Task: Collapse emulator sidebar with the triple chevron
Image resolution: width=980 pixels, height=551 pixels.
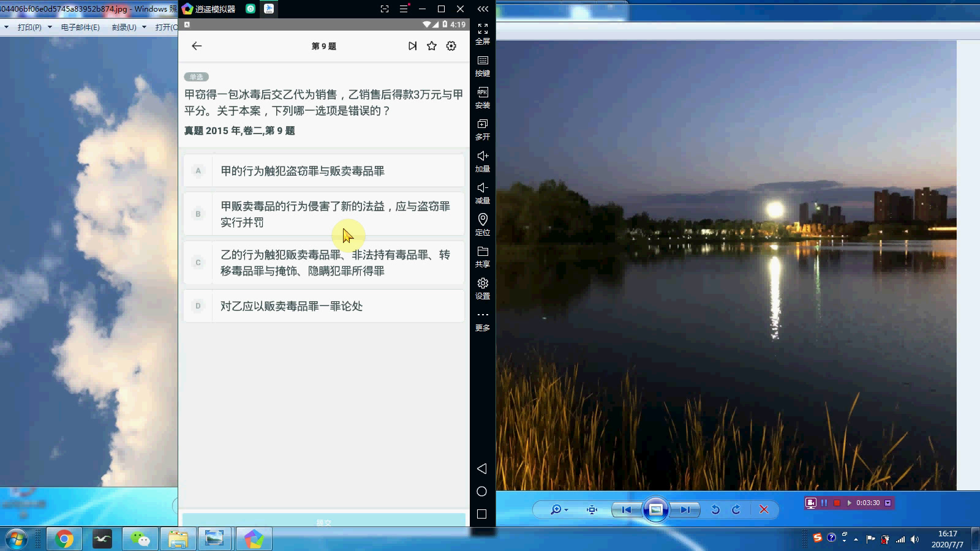Action: [483, 9]
